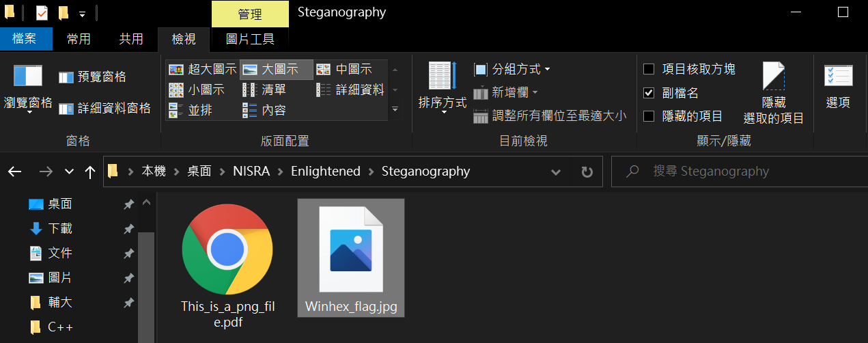Uncheck the 副檔名 file extensions checkbox
Image resolution: width=868 pixels, height=343 pixels.
coord(649,92)
